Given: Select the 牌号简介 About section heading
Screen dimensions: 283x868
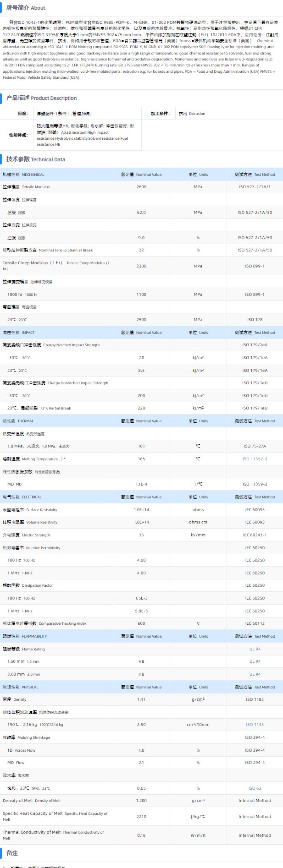Looking at the screenshot, I should tap(26, 8).
